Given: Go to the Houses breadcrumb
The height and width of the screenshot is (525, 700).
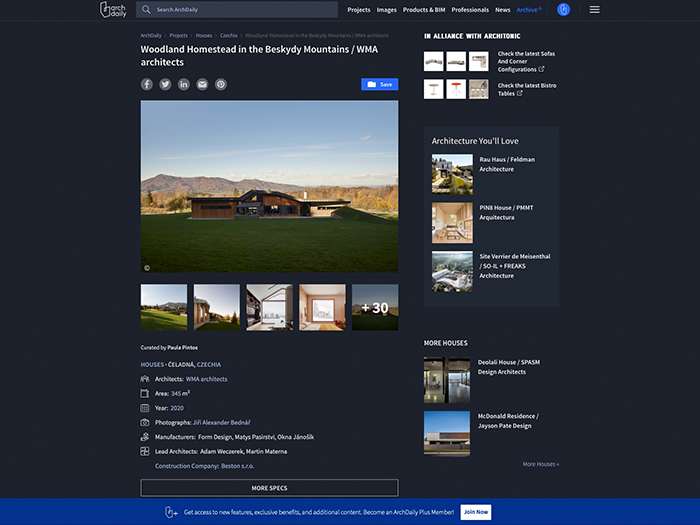Looking at the screenshot, I should tap(204, 35).
